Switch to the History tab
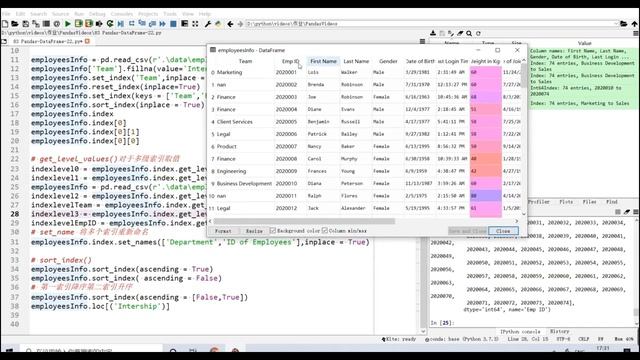640x360 pixels. click(559, 331)
